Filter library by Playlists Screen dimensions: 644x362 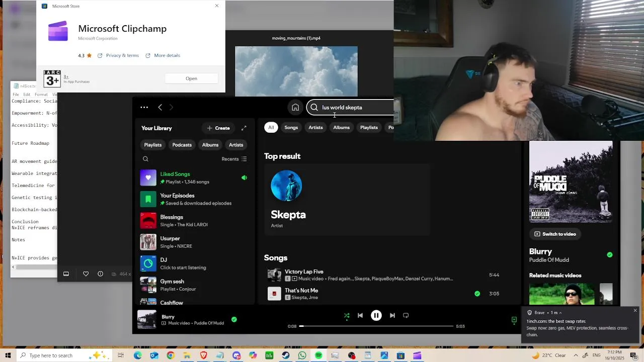click(x=153, y=145)
